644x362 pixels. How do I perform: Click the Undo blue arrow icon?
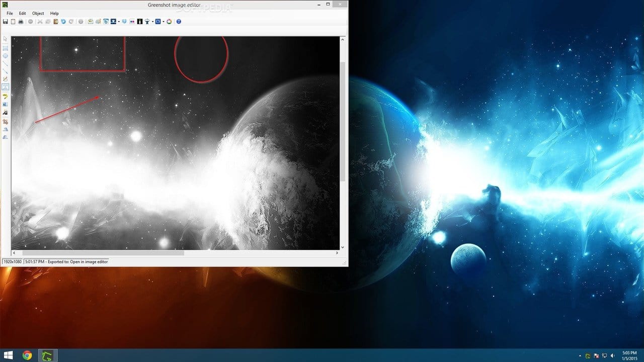pos(63,22)
